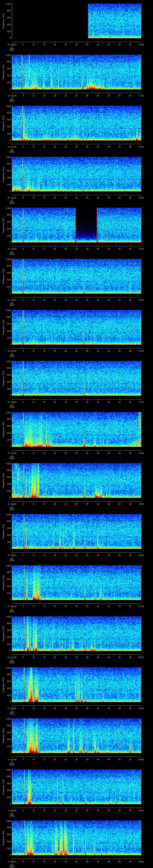Viewport: 153px width, 868px height.
Task: Click the 26:00 end-of-axis time label
Action: pyautogui.click(x=141, y=861)
